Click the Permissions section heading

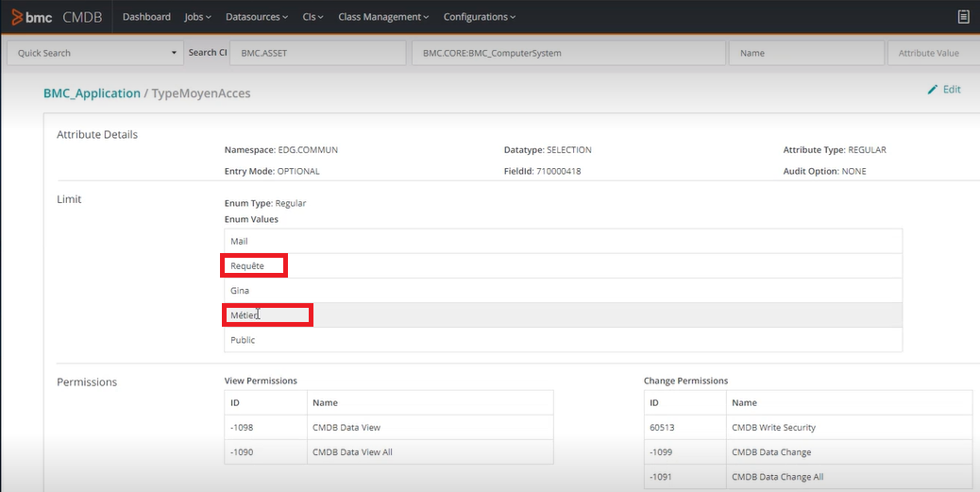[x=87, y=382]
